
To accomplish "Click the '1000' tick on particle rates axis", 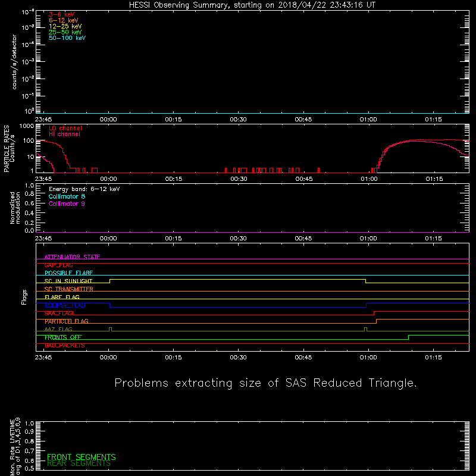I will [26, 126].
